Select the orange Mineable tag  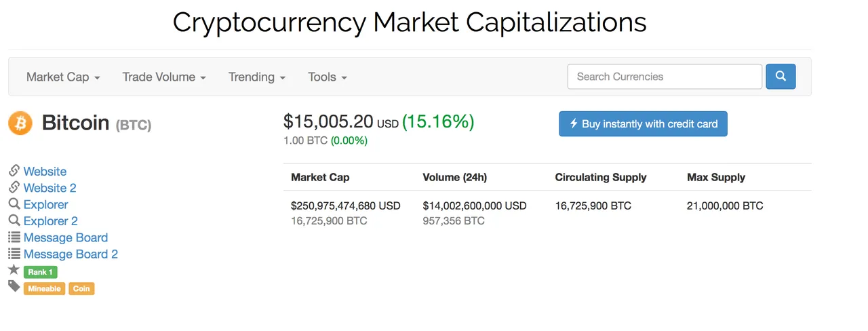(44, 288)
